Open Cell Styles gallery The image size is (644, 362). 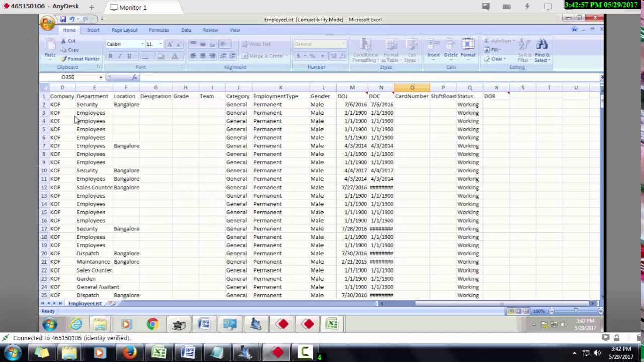tap(411, 51)
